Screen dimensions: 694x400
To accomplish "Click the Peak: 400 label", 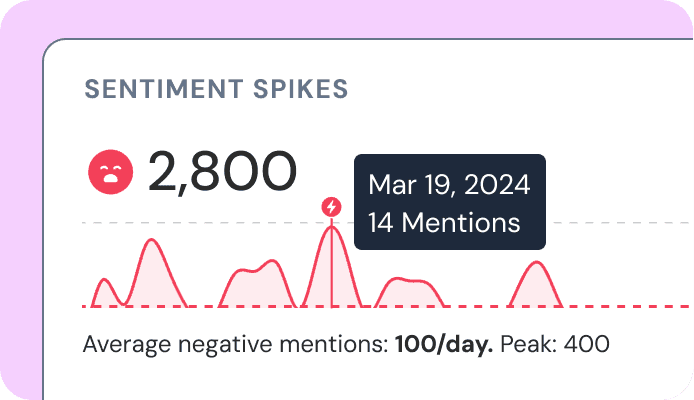I will point(555,344).
